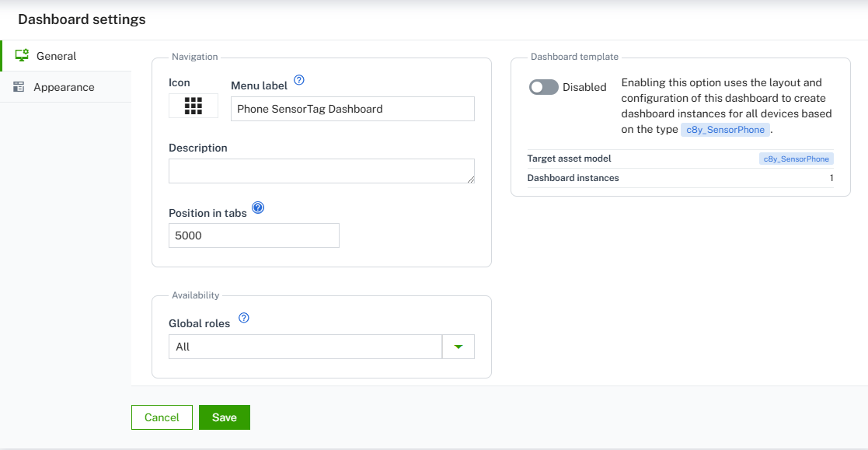Click the Appearance layout icon in sidebar
Image resolution: width=868 pixels, height=450 pixels.
19,86
